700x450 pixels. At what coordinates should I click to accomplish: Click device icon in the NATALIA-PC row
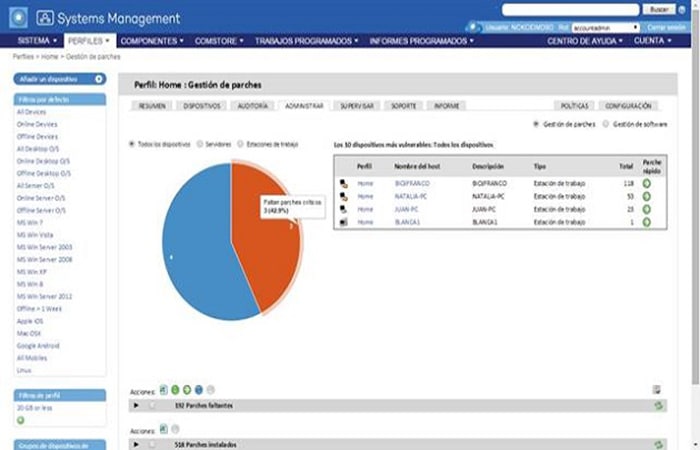pyautogui.click(x=343, y=197)
